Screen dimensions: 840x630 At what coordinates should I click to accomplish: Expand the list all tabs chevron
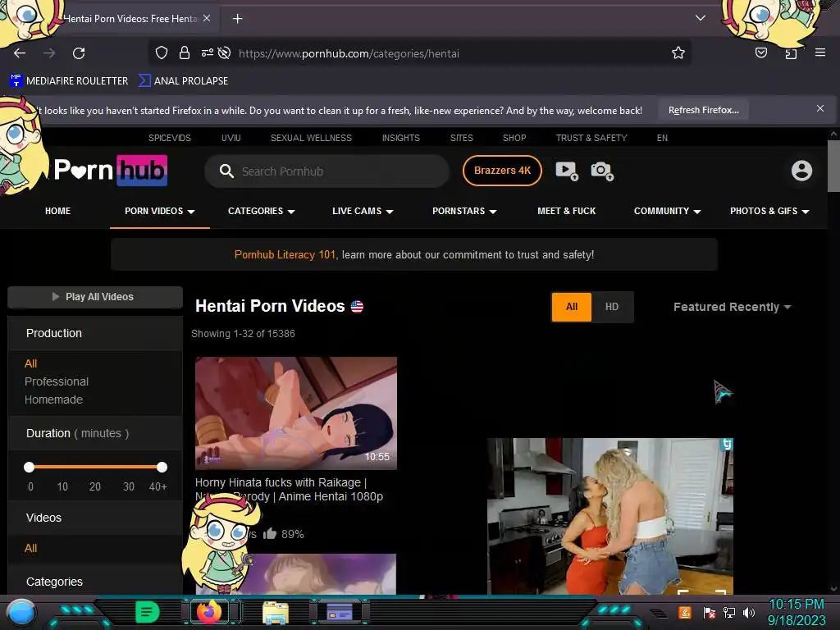[x=701, y=18]
